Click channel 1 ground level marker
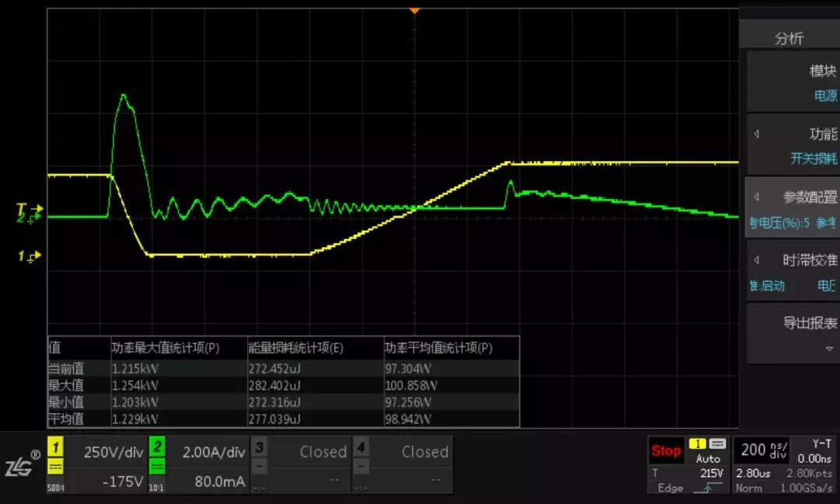Viewport: 840px width, 504px height. tap(29, 256)
